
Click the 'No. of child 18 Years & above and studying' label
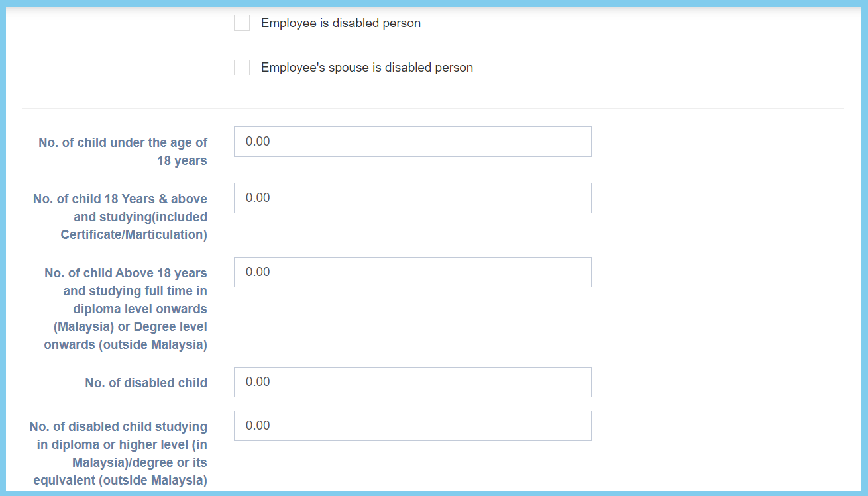click(x=120, y=217)
